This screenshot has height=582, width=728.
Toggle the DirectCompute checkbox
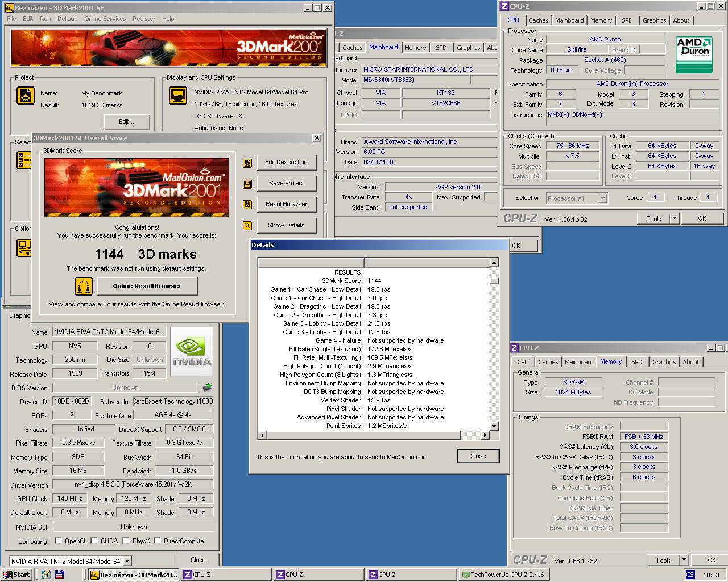point(157,541)
